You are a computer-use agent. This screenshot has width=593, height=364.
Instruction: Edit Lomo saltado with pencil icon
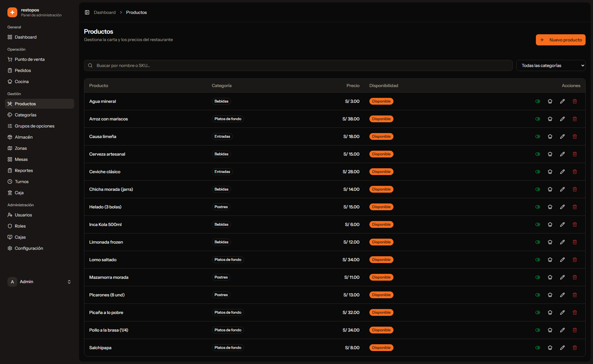coord(562,260)
